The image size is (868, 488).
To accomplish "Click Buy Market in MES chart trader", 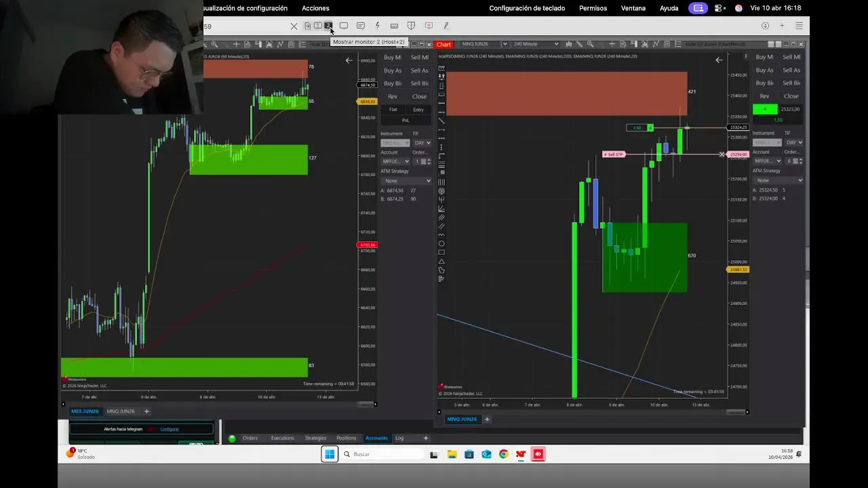I will tap(393, 58).
